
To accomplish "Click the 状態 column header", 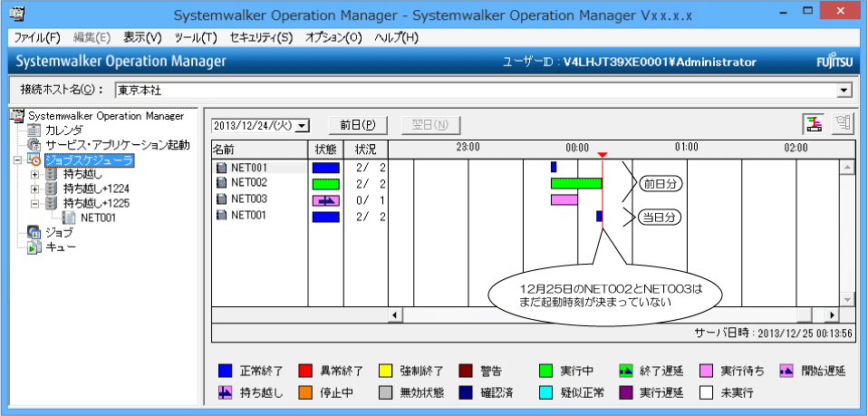I will point(325,149).
